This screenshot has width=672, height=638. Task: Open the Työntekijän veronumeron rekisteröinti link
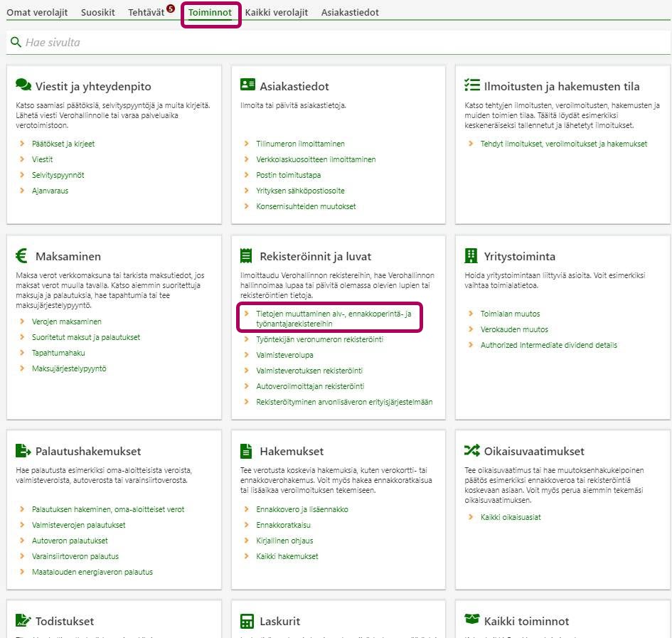click(x=319, y=339)
